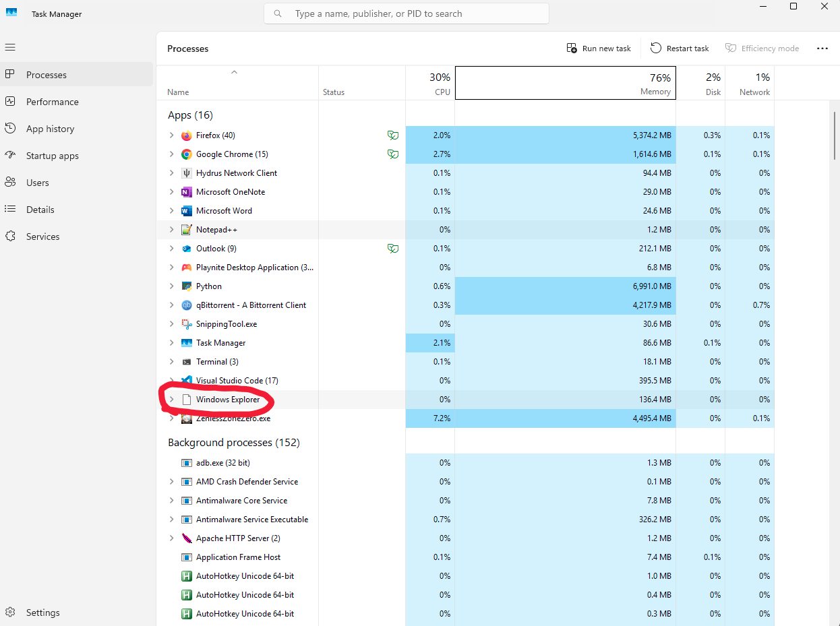840x626 pixels.
Task: Open the App history page
Action: 77,129
